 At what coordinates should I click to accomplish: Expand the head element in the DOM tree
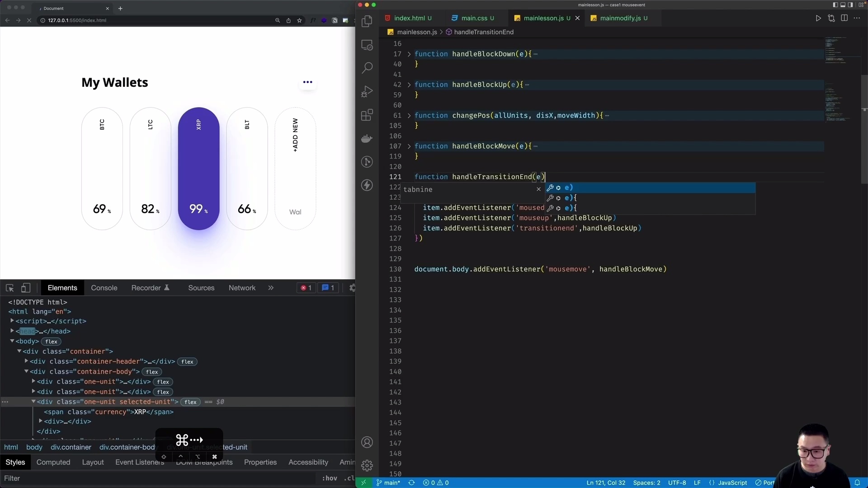pos(13,331)
